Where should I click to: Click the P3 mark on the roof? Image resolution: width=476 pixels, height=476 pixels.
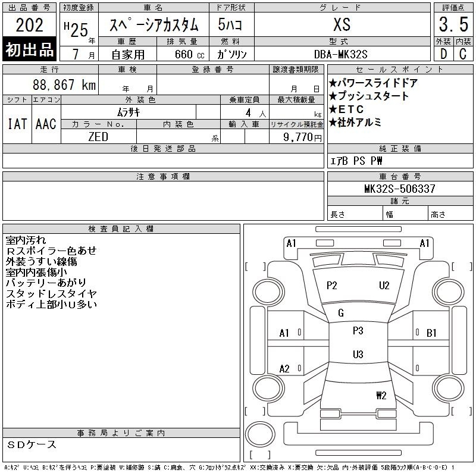click(358, 331)
